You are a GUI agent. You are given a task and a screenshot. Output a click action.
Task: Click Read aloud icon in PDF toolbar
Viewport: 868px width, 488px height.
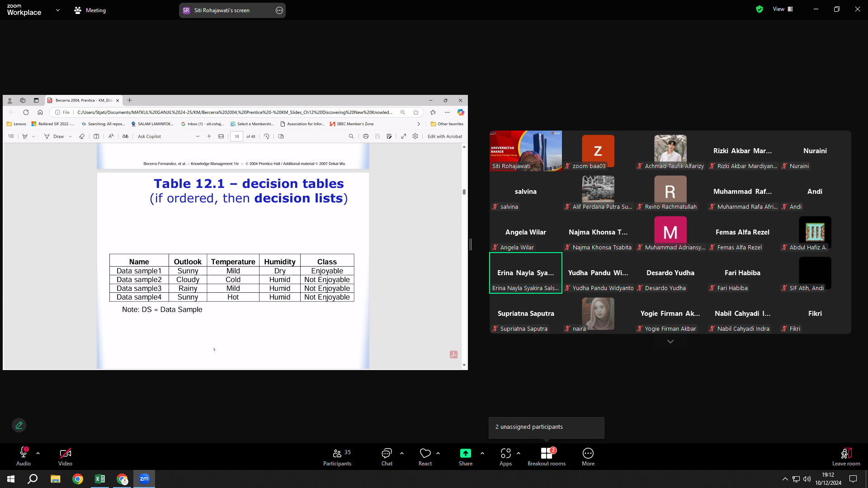coord(111,136)
